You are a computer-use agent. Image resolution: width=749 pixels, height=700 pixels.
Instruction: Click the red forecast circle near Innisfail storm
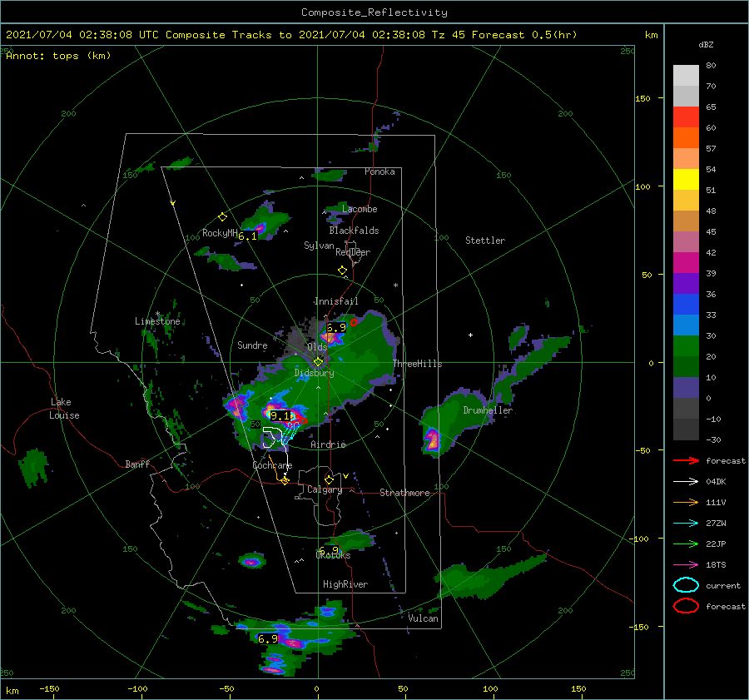(x=354, y=322)
